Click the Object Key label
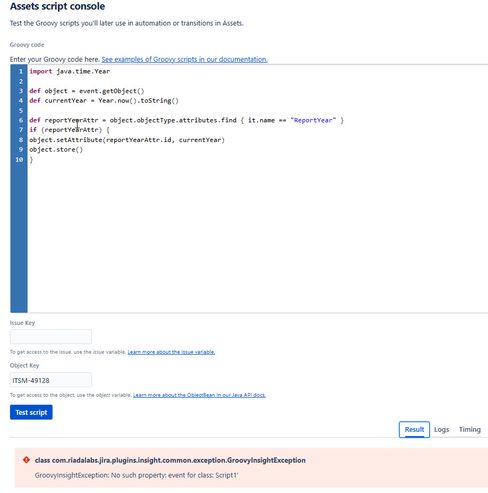The height and width of the screenshot is (493, 488). point(24,365)
